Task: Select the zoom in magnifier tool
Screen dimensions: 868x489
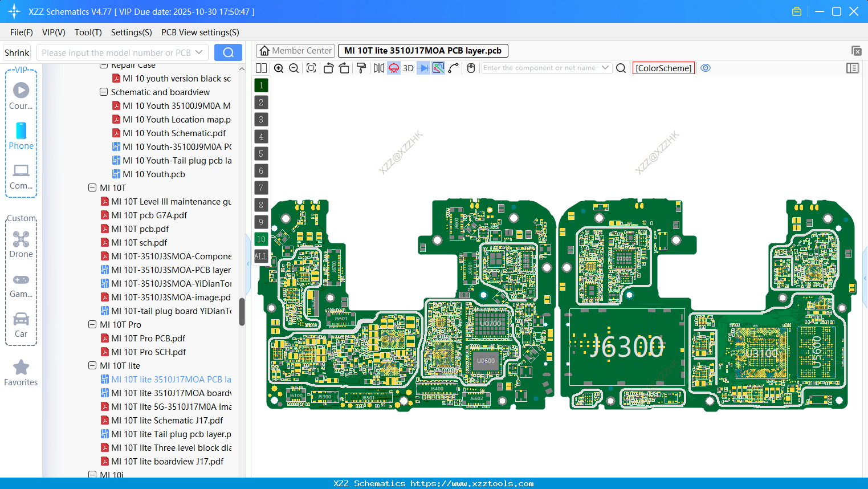Action: [x=279, y=68]
